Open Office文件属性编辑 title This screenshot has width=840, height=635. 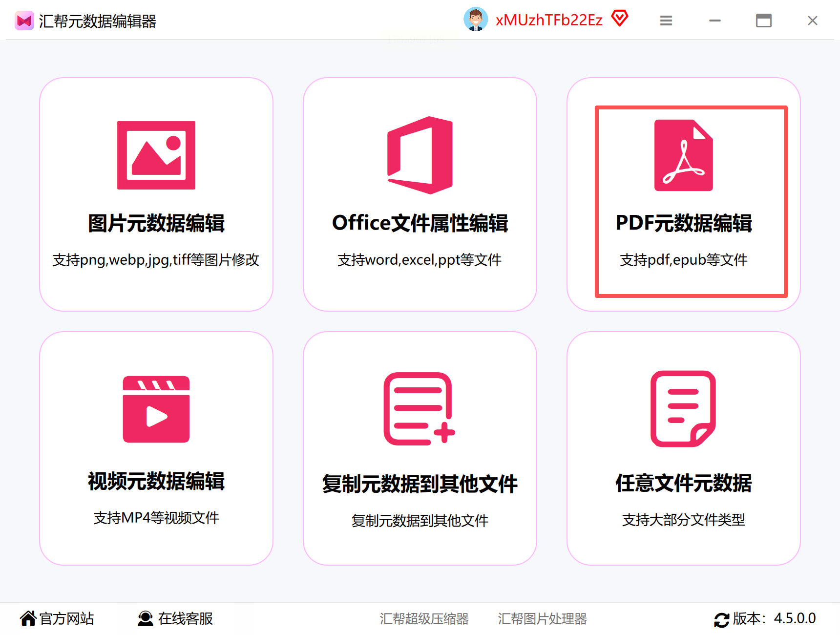pyautogui.click(x=420, y=223)
